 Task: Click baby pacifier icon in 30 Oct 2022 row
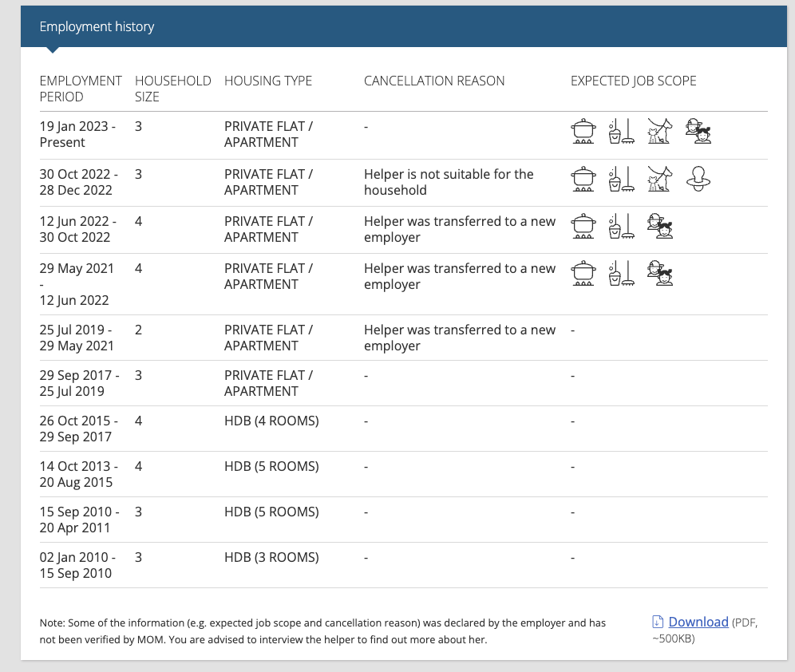698,179
